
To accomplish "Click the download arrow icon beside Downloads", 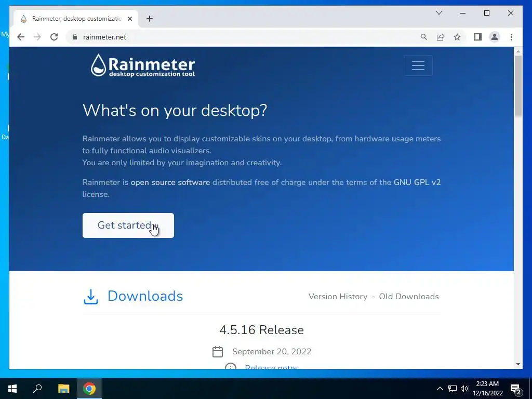I will (x=90, y=297).
